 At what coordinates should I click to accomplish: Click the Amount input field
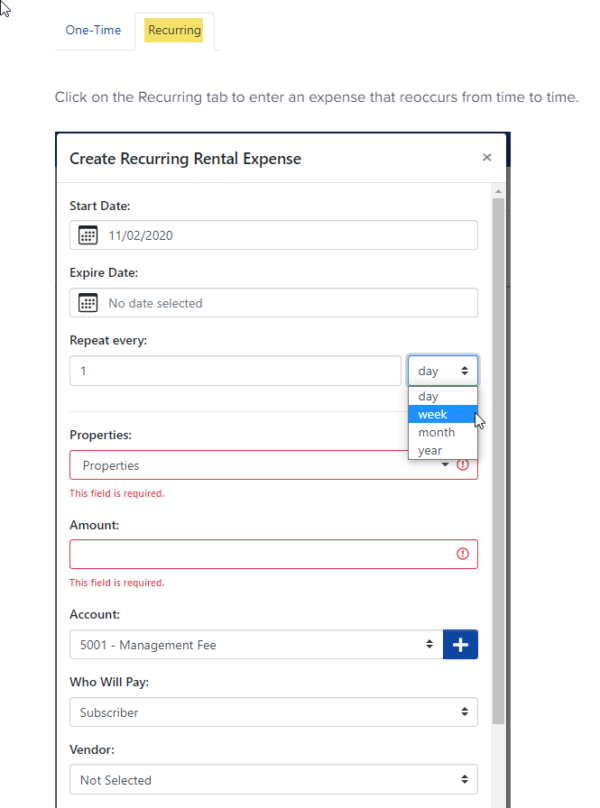pos(250,553)
